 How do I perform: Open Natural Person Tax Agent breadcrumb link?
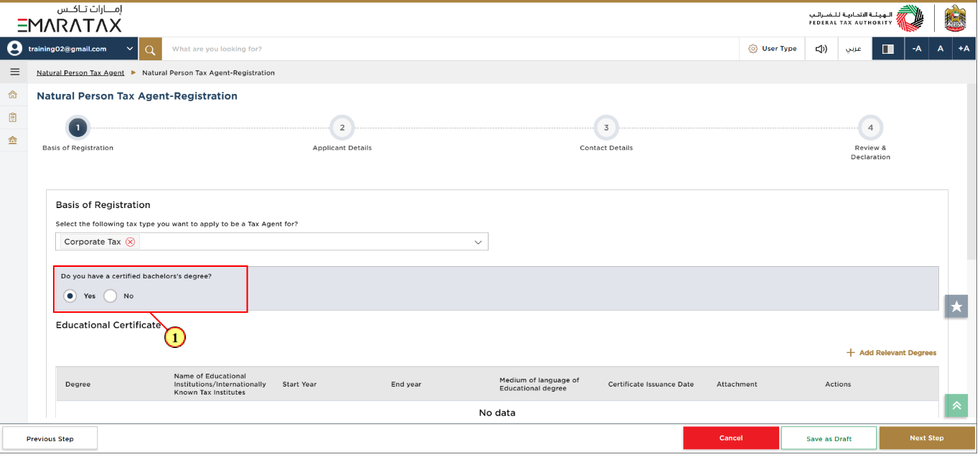[x=80, y=72]
